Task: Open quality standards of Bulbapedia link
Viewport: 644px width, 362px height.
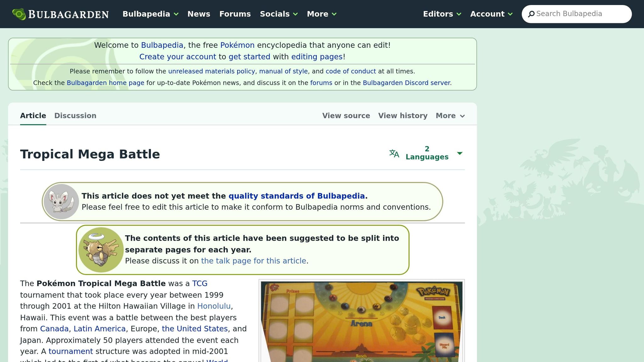Action: click(x=297, y=196)
